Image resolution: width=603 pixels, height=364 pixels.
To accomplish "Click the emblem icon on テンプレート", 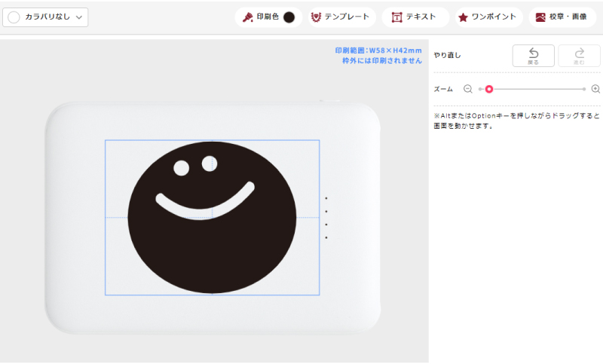I will [x=316, y=17].
